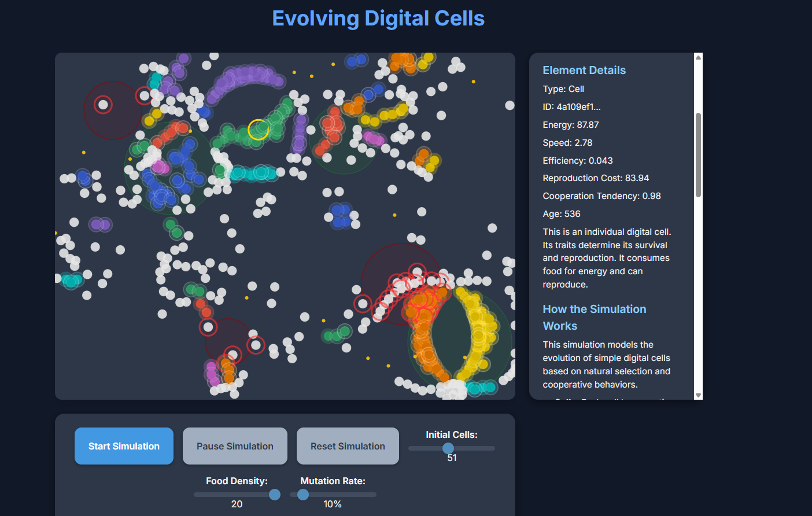The width and height of the screenshot is (812, 516).
Task: Start the simulation
Action: pyautogui.click(x=123, y=446)
